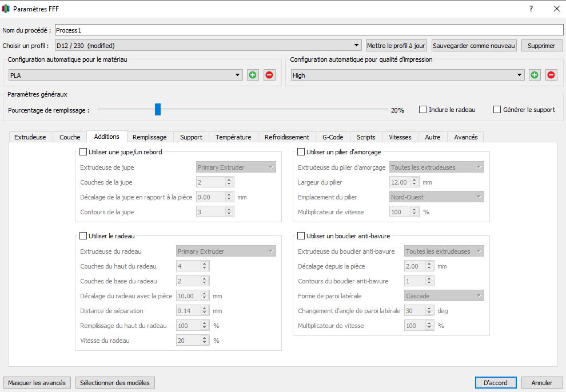The image size is (566, 392).
Task: Confirm with the D'accord button
Action: tap(495, 383)
